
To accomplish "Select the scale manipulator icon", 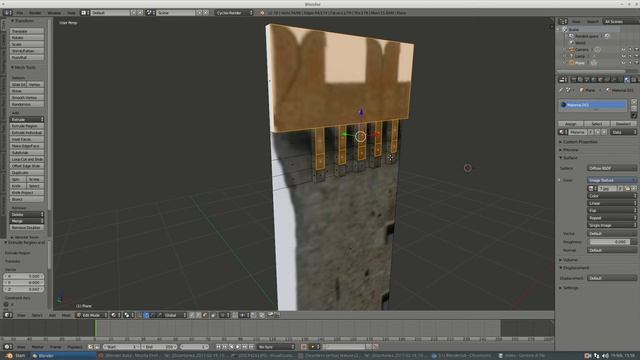I will (158, 315).
